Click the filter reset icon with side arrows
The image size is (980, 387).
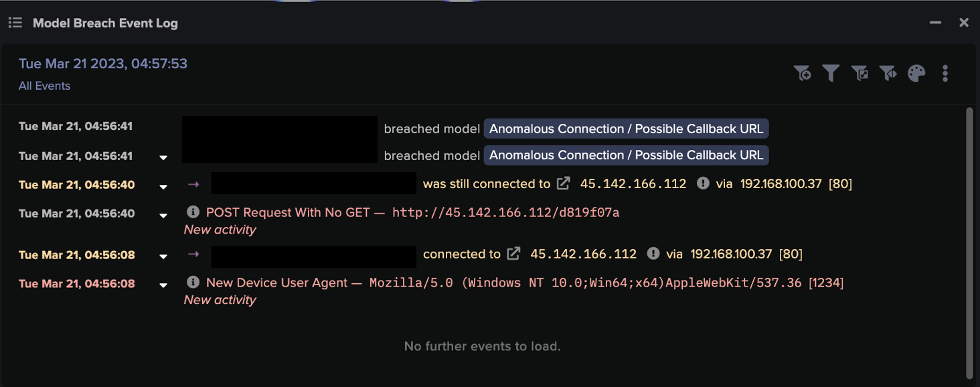tap(888, 73)
